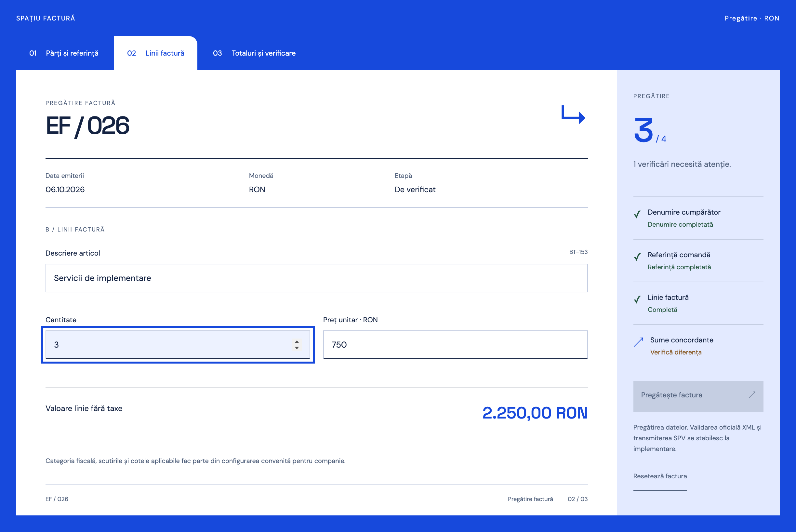Click the footer EF / 026 text
796x532 pixels.
[x=57, y=499]
